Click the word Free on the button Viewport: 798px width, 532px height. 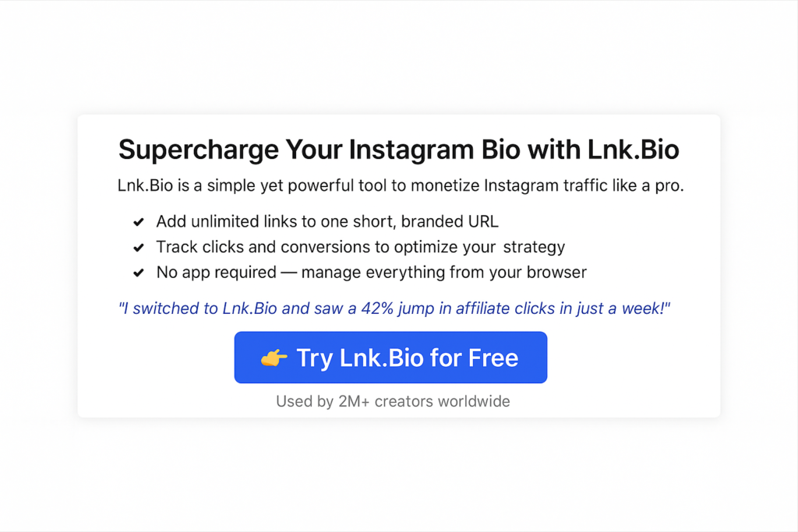click(493, 358)
